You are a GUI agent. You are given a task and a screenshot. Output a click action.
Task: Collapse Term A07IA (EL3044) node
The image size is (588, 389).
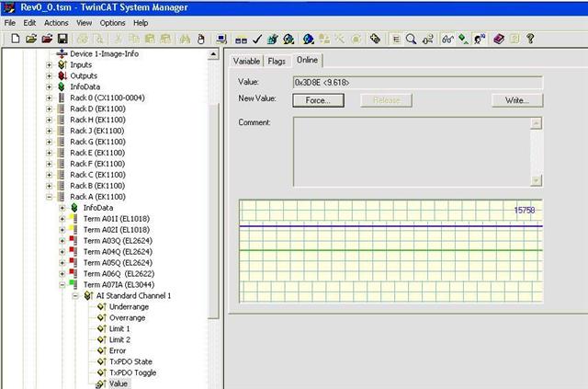click(x=62, y=285)
